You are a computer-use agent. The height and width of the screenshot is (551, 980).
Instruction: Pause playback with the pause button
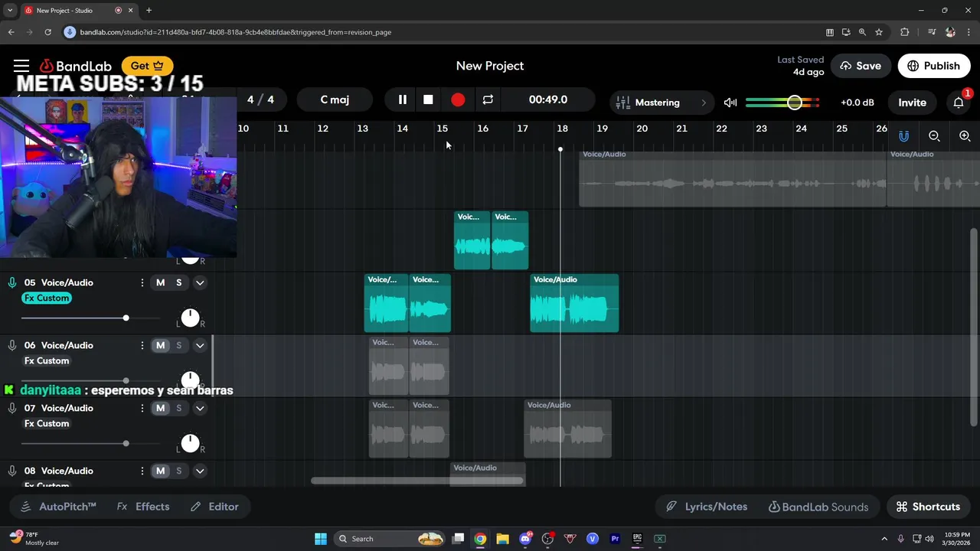(402, 99)
